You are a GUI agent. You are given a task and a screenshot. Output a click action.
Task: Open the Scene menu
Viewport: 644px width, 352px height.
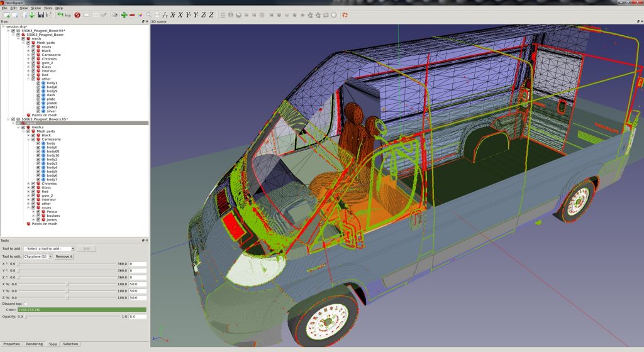(x=36, y=8)
